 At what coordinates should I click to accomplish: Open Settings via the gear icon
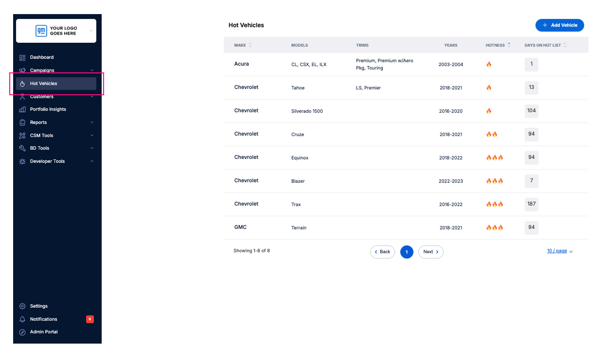coord(22,306)
